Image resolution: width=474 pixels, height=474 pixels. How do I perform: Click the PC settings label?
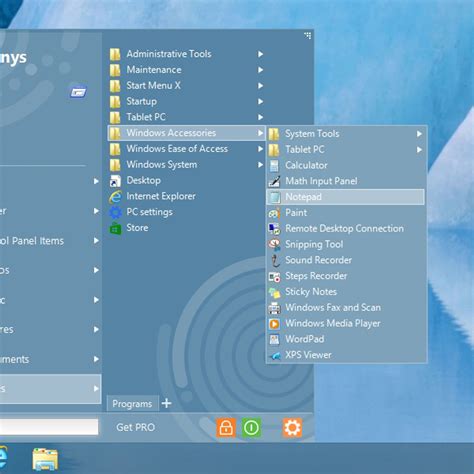coord(150,212)
